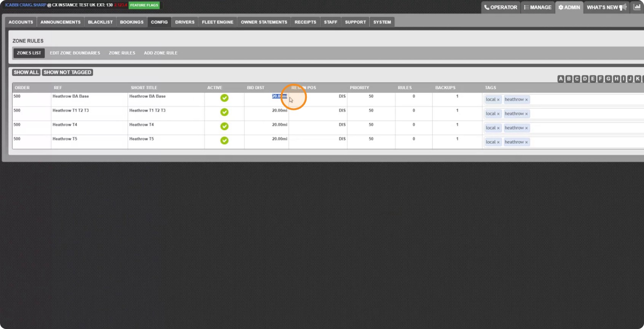The image size is (644, 329).
Task: Filter zones by letter F
Action: coord(601,79)
